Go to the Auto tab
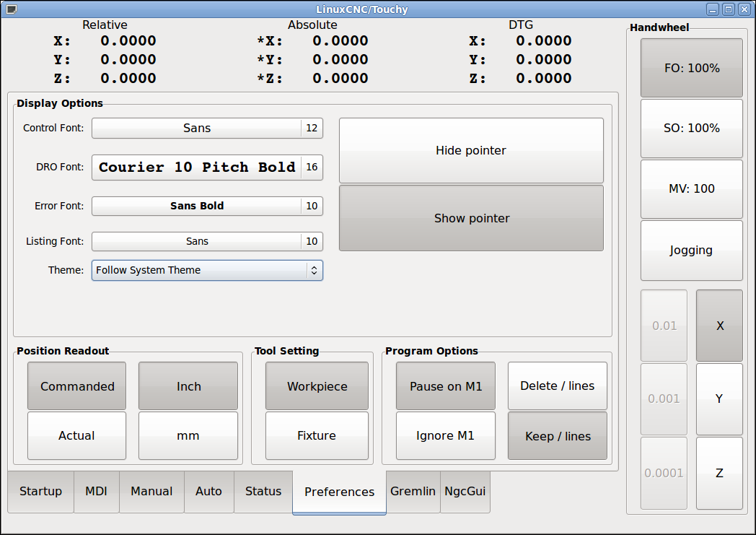The width and height of the screenshot is (756, 535). tap(208, 491)
